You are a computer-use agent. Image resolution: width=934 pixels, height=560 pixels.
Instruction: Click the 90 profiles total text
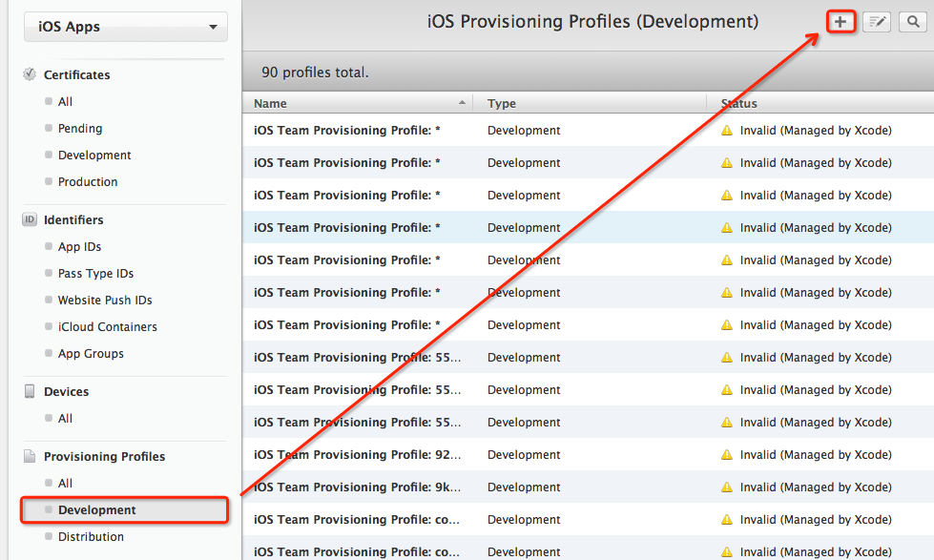coord(315,73)
